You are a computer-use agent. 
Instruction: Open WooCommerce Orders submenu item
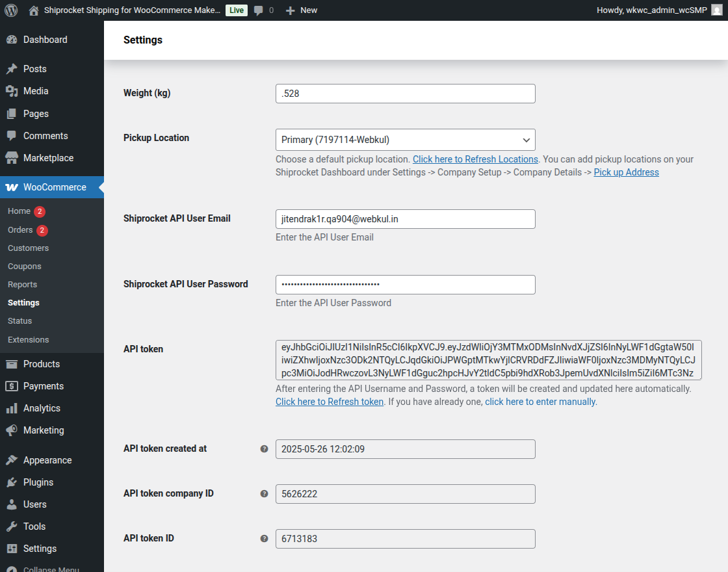point(20,230)
